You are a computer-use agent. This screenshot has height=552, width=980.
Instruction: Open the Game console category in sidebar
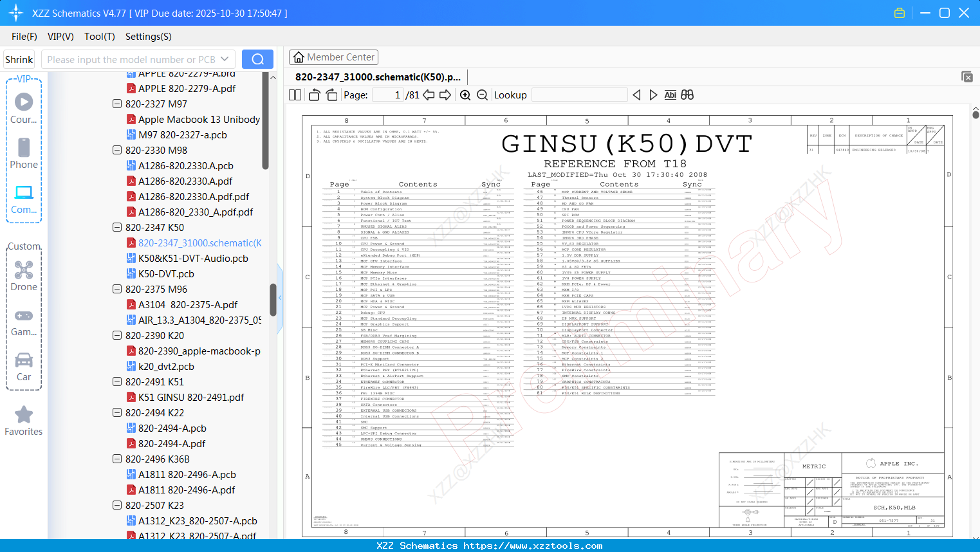click(x=24, y=322)
